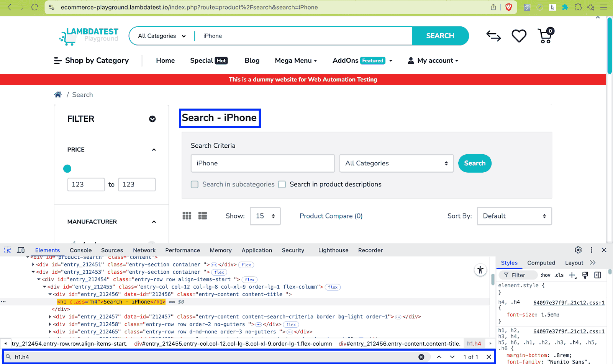This screenshot has width=613, height=364.
Task: Expand the entry_212457 div in Elements tree
Action: 50,317
